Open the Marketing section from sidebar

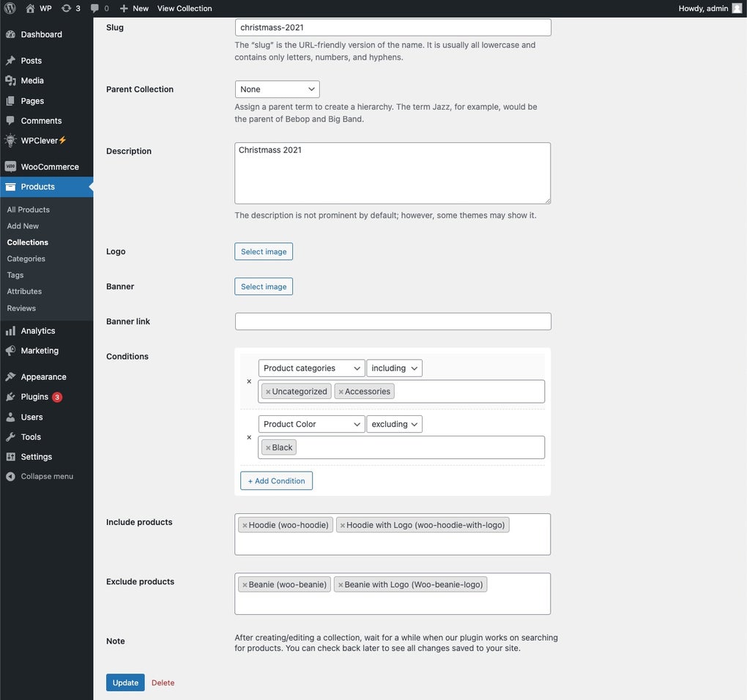pos(40,349)
